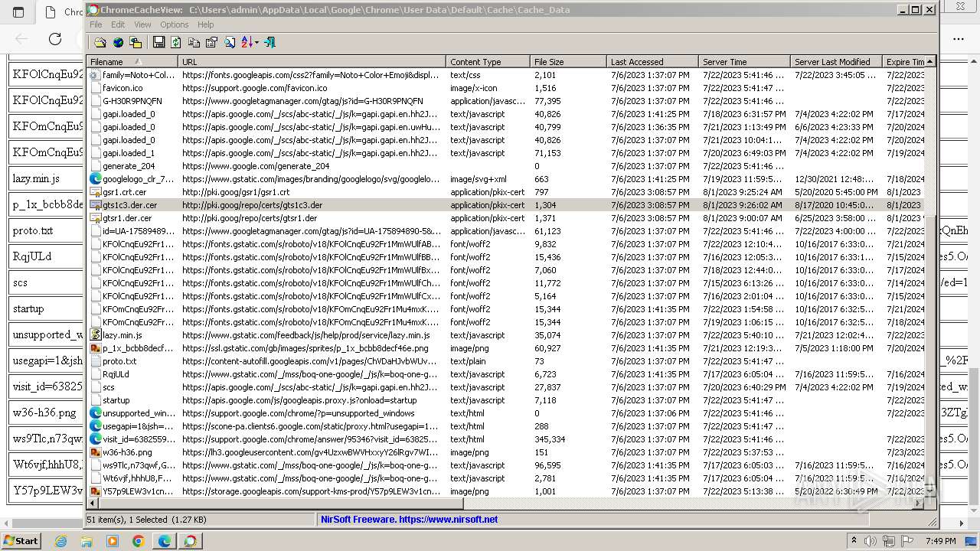Select the G-H30R9PNQFN cache entry
The width and height of the screenshot is (980, 551).
pos(505,101)
